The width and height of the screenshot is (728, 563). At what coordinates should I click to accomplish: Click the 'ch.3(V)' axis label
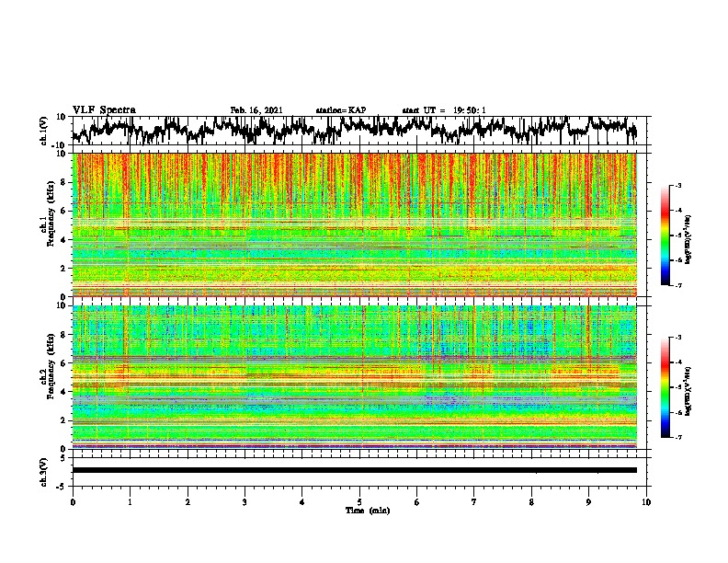(x=44, y=472)
